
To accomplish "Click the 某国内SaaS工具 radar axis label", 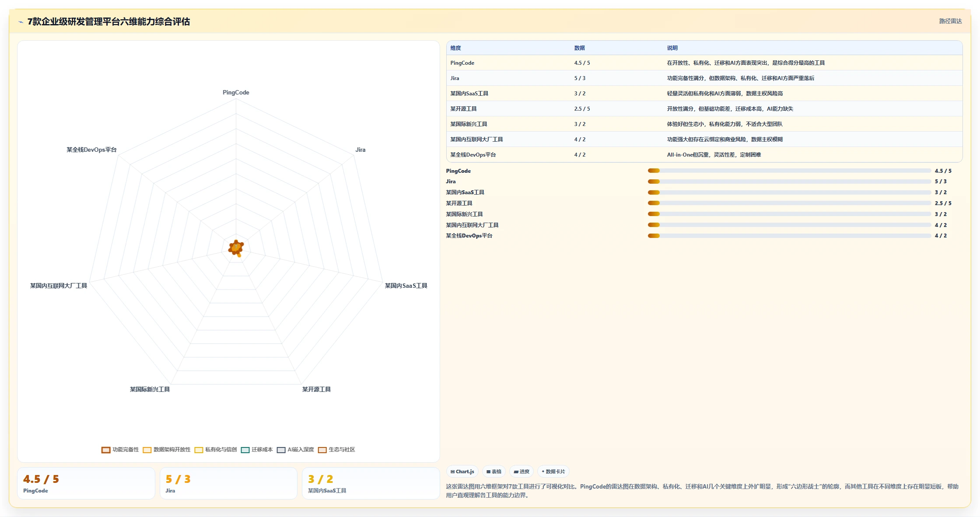I will click(406, 286).
